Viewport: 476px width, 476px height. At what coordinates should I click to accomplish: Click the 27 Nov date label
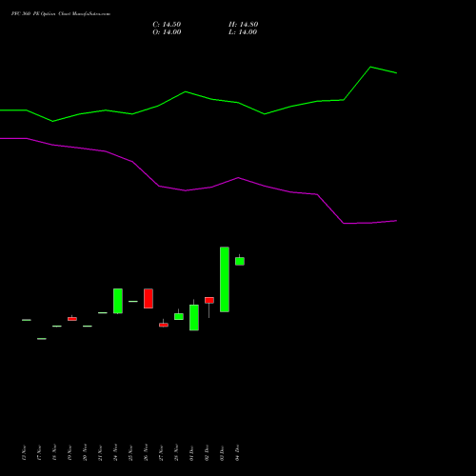point(161,452)
